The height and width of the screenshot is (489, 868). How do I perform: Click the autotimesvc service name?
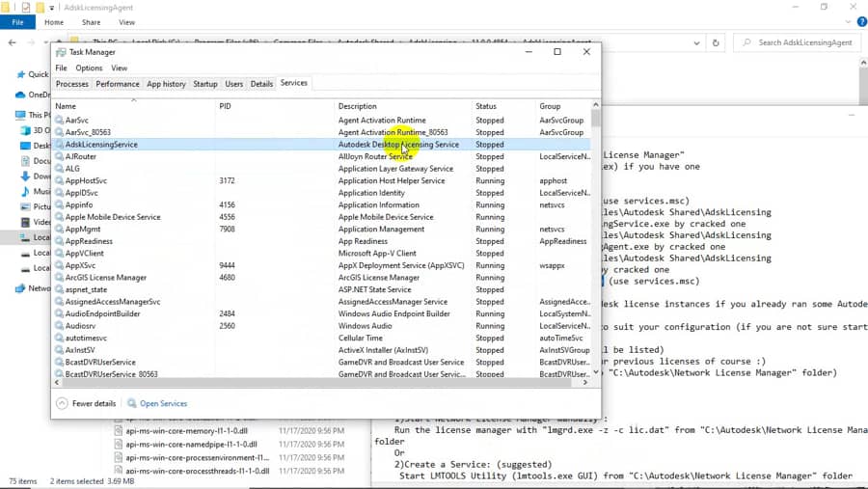86,339
